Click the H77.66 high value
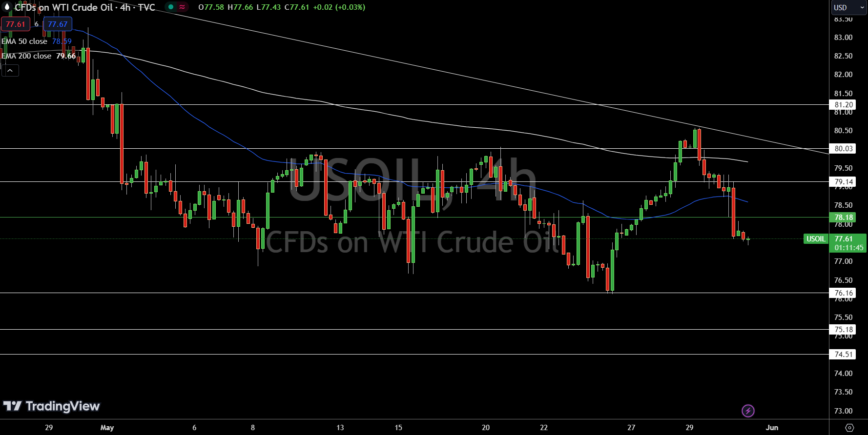Image resolution: width=868 pixels, height=435 pixels. 240,7
